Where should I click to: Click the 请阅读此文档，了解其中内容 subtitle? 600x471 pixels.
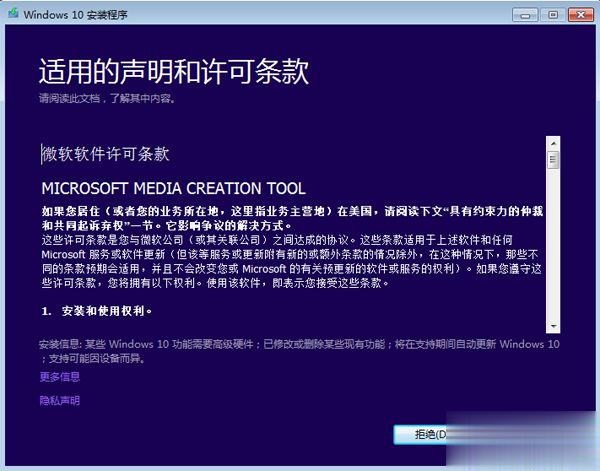[108, 99]
